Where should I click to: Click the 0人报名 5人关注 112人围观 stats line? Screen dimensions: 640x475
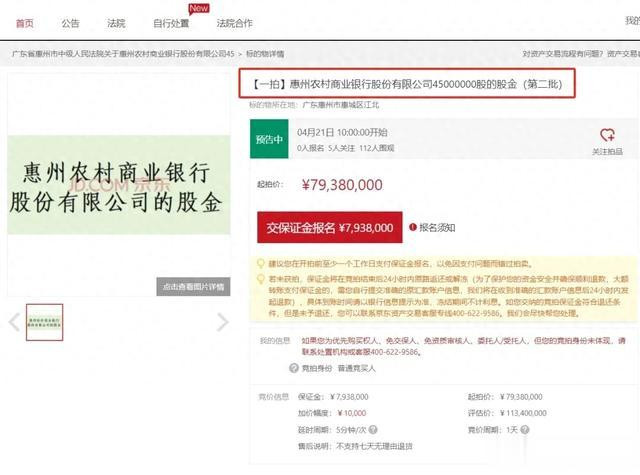click(345, 148)
